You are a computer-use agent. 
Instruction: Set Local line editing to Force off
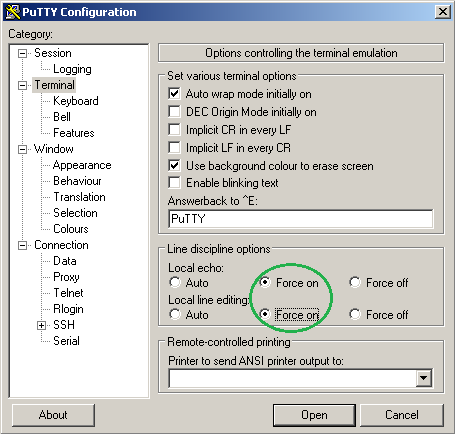(355, 314)
